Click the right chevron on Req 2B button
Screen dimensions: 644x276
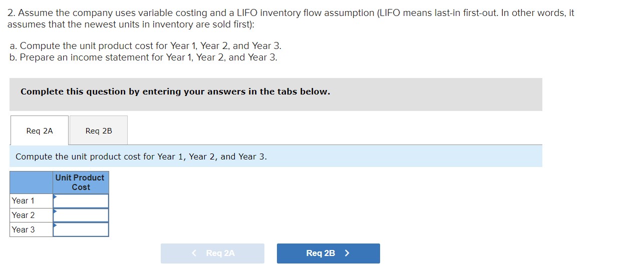coord(347,253)
